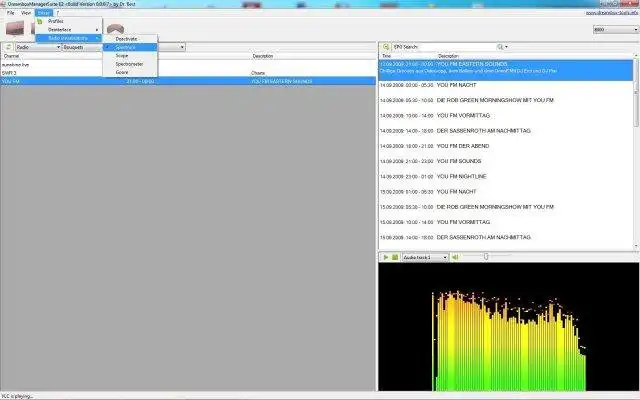Open the Radio mode dropdown
This screenshot has height=400, width=640.
[x=38, y=47]
